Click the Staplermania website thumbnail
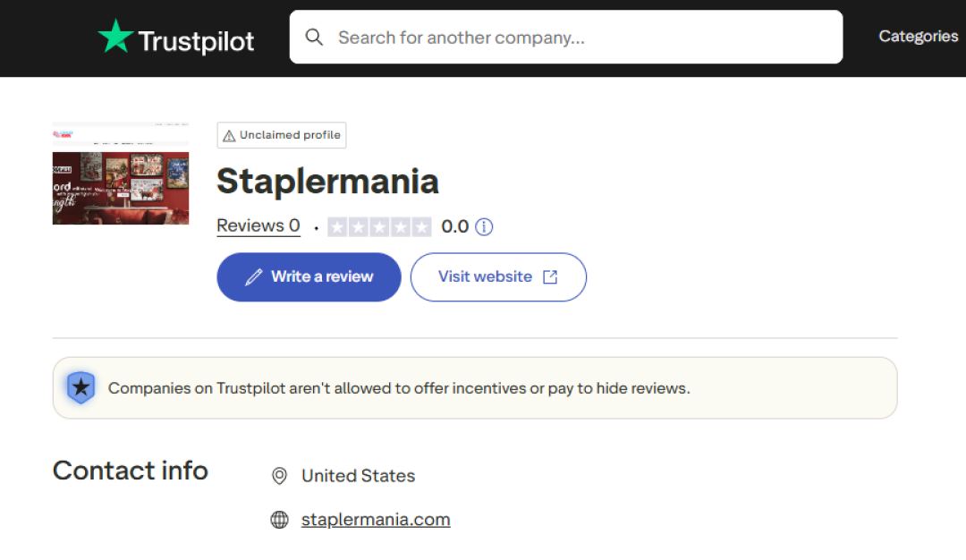This screenshot has width=966, height=560. pos(121,174)
